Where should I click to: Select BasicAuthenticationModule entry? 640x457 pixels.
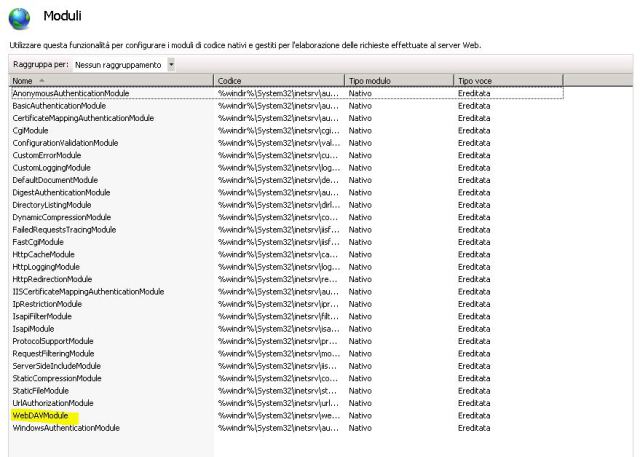(x=59, y=106)
